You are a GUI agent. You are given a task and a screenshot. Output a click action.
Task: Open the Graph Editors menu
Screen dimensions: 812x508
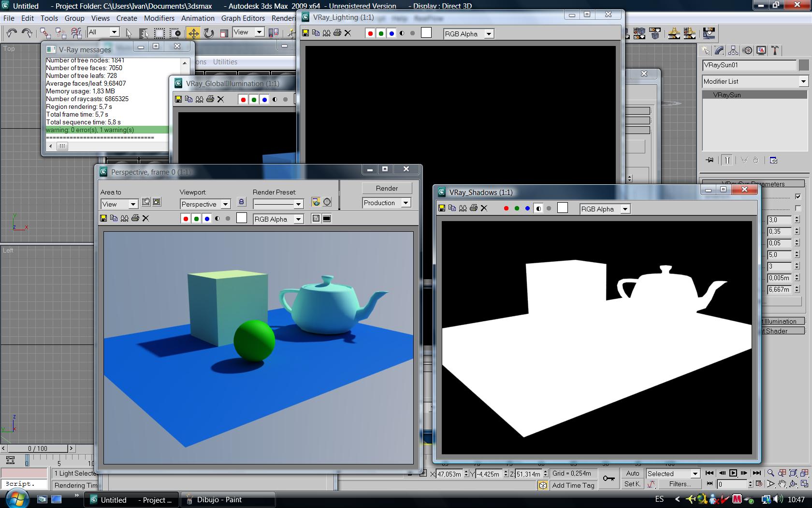coord(243,18)
